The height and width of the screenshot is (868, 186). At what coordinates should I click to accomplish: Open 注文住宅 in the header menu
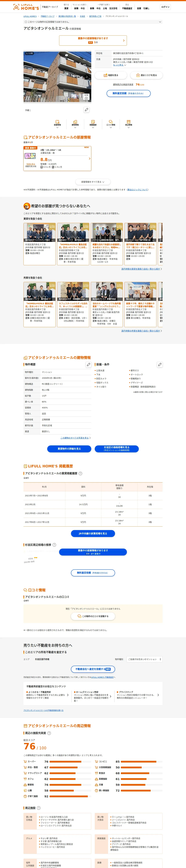tap(113, 8)
